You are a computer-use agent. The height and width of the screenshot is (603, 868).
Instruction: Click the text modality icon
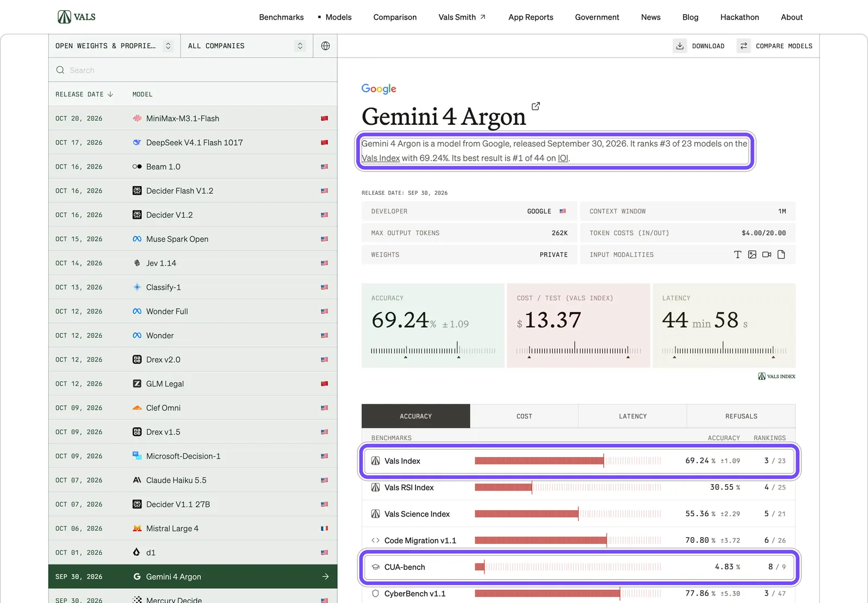[737, 255]
